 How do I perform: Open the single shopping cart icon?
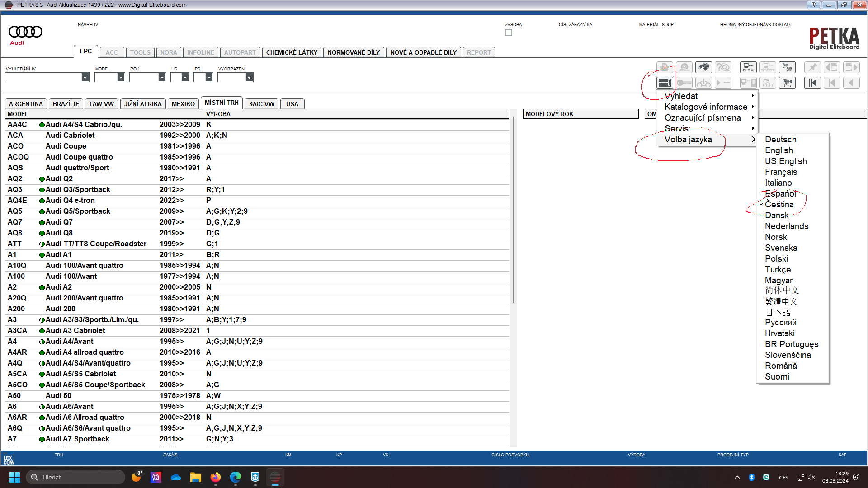[x=788, y=83]
